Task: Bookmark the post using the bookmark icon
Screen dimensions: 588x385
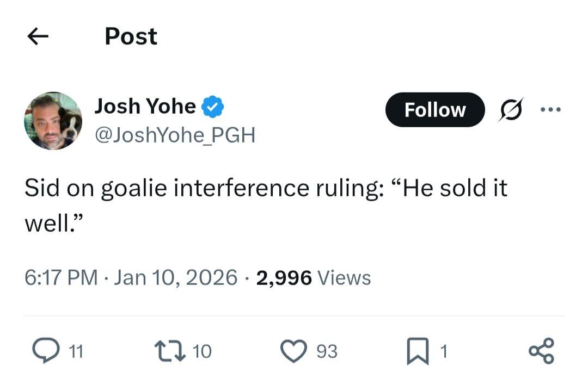Action: (419, 351)
